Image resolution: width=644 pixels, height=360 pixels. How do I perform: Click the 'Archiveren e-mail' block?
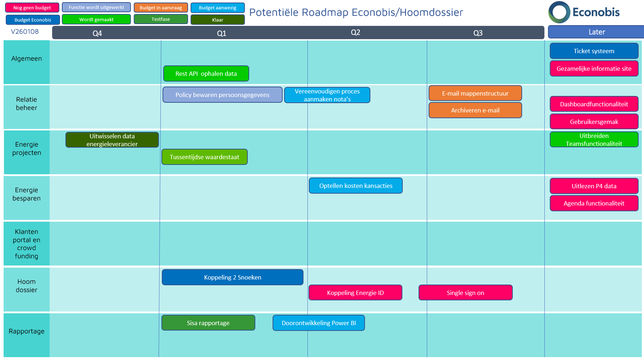(475, 110)
